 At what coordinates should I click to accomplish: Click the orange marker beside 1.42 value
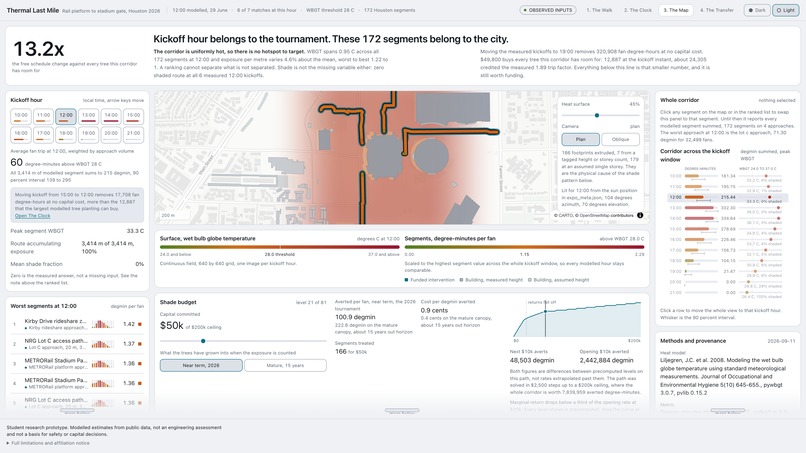[x=140, y=324]
